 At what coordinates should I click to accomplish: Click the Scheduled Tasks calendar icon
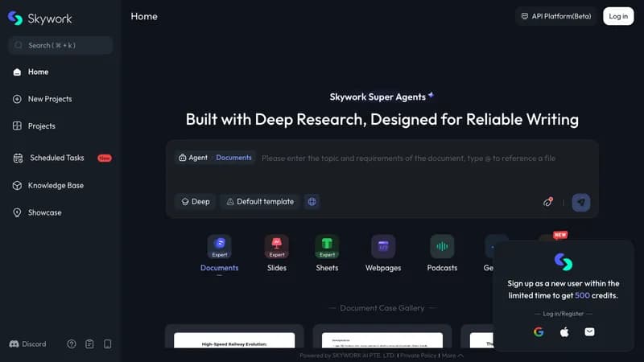[x=18, y=158]
